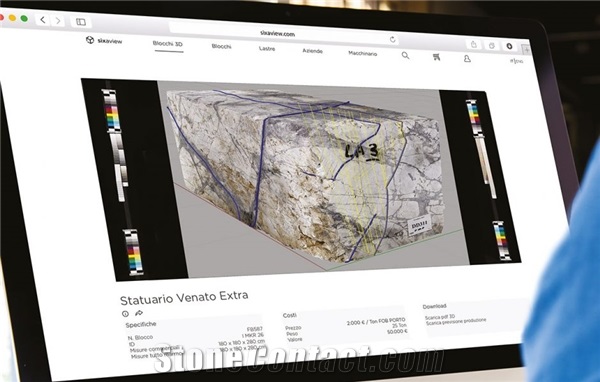Click the info icon under the block title
Image resolution: width=600 pixels, height=382 pixels.
pyautogui.click(x=125, y=314)
